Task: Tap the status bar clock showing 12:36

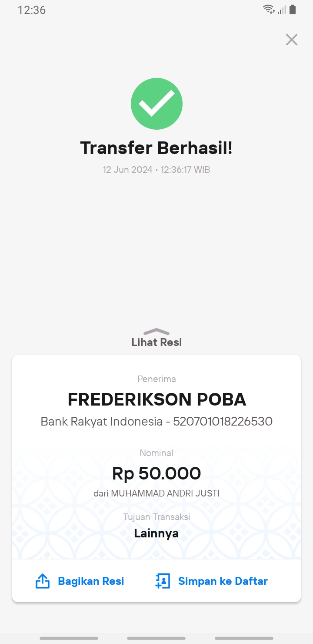Action: [32, 10]
